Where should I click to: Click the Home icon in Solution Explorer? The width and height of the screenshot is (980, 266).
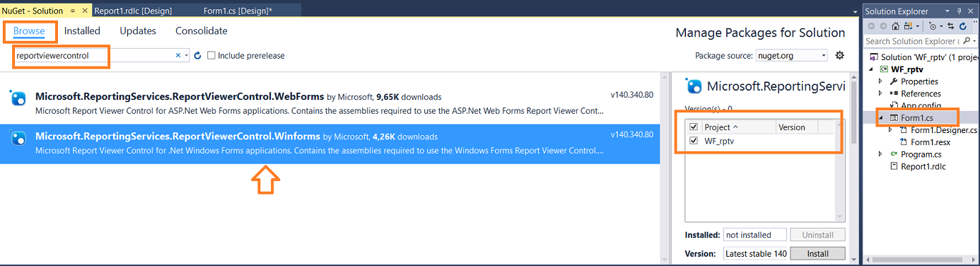tap(896, 26)
